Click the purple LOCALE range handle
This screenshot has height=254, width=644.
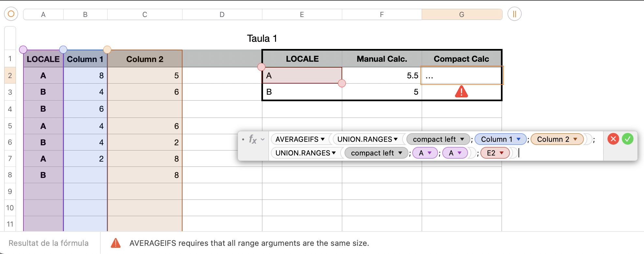[x=23, y=50]
